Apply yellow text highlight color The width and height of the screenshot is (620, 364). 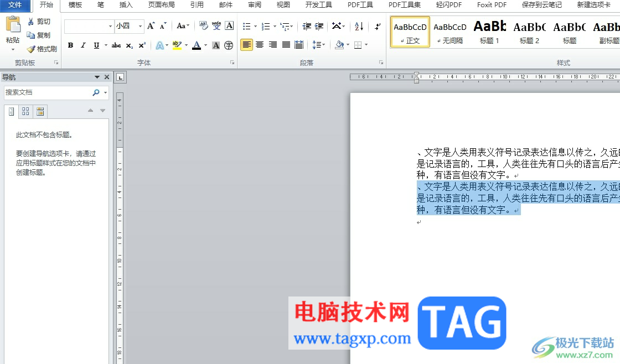click(x=177, y=45)
